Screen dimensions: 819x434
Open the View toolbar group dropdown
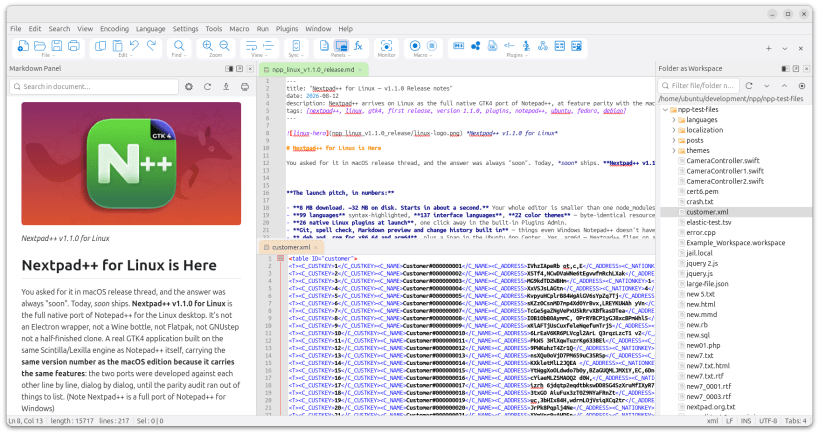(x=259, y=55)
